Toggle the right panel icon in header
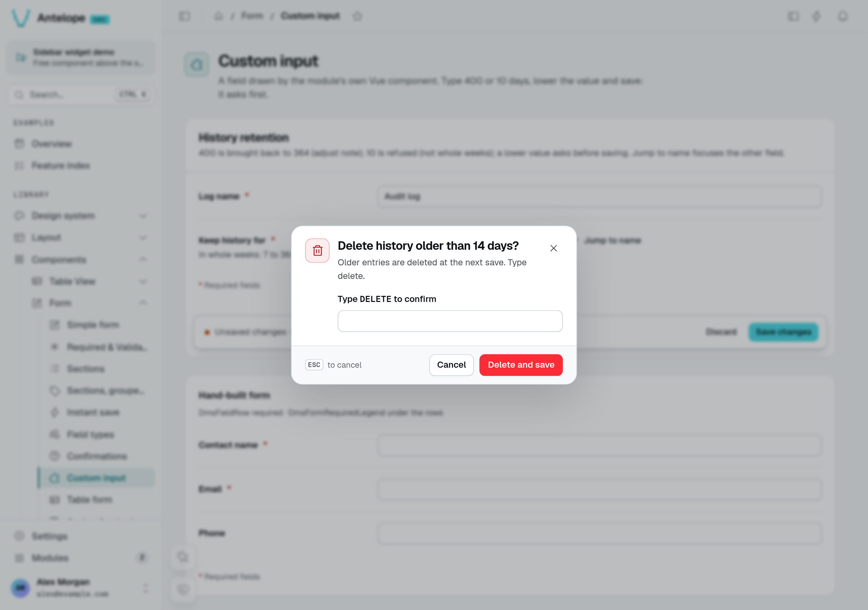 click(793, 16)
